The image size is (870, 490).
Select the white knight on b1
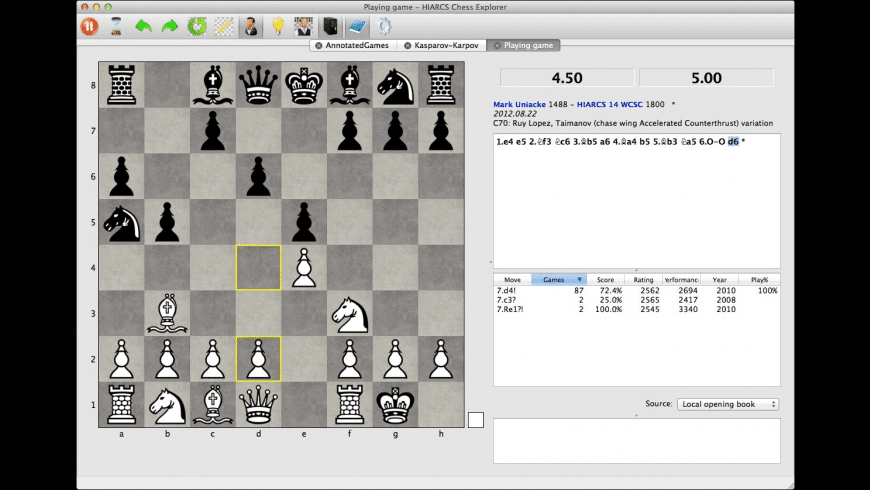click(167, 405)
